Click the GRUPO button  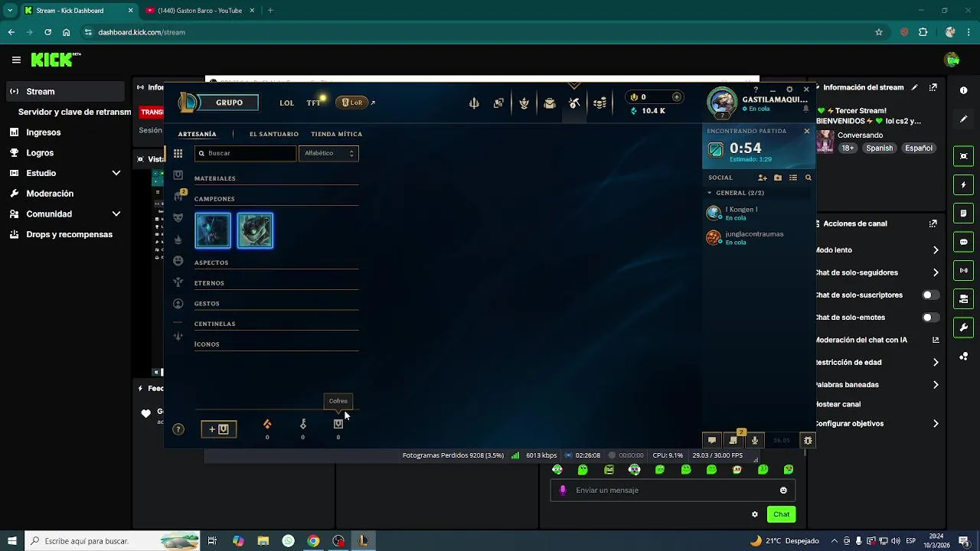229,103
